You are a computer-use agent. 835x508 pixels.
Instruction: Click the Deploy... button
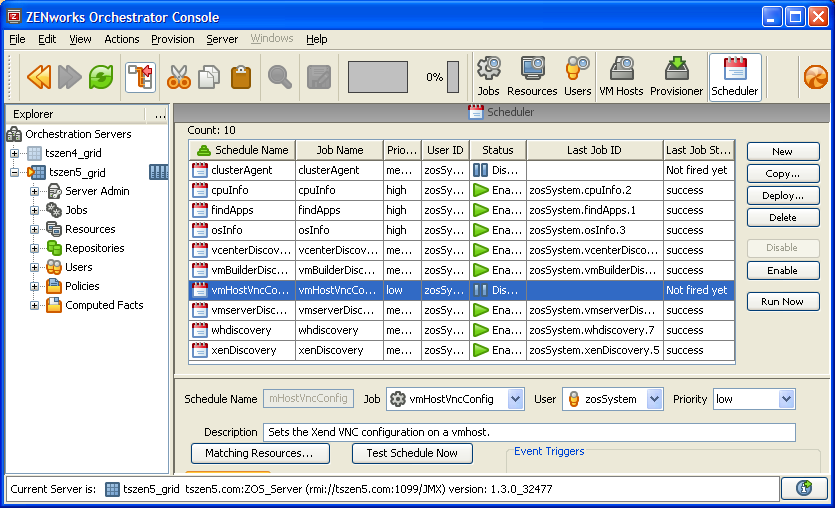tap(783, 195)
